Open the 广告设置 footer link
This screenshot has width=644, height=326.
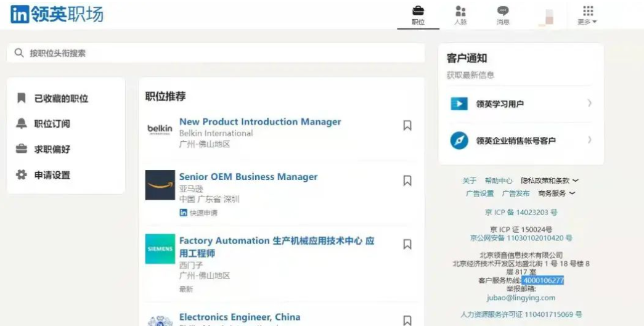(x=479, y=194)
